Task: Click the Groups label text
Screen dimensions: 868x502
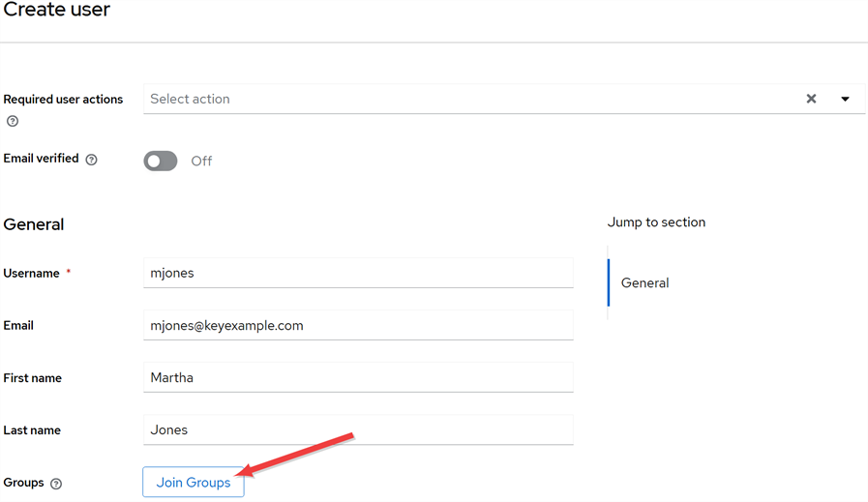Action: pos(23,483)
